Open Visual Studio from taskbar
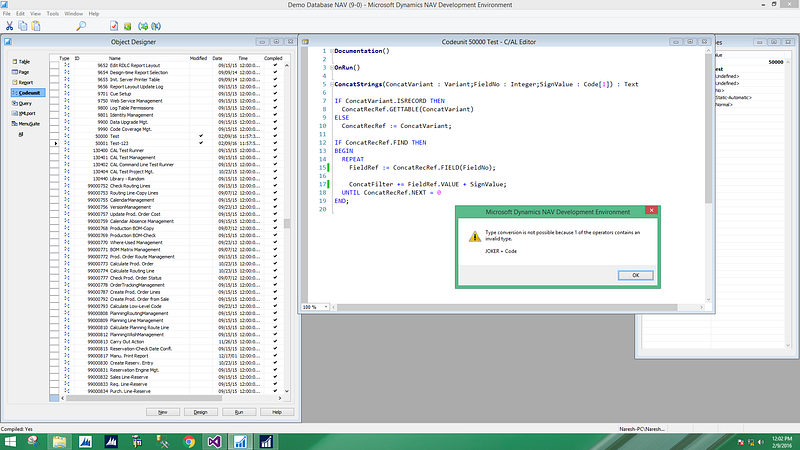 click(x=215, y=441)
